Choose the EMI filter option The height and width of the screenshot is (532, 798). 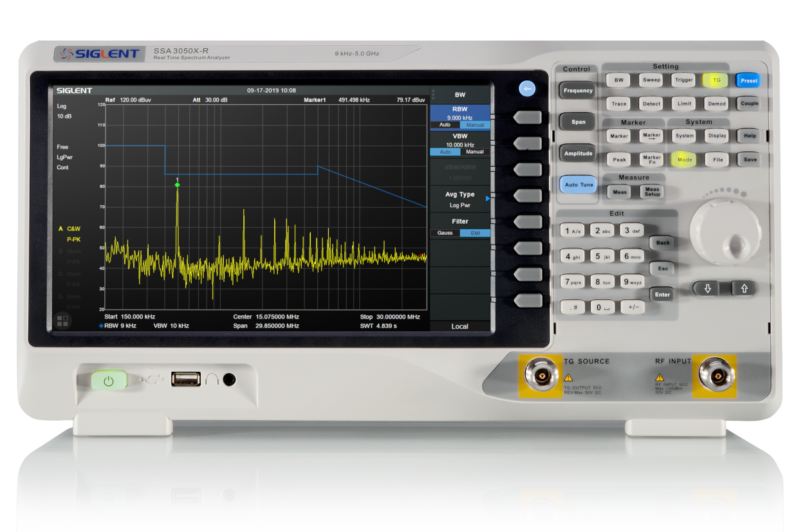(475, 233)
